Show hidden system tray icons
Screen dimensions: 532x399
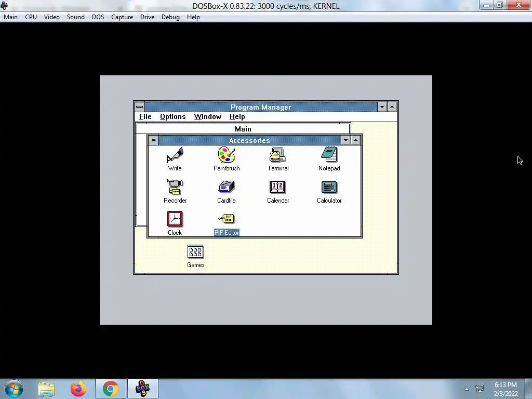pyautogui.click(x=467, y=389)
